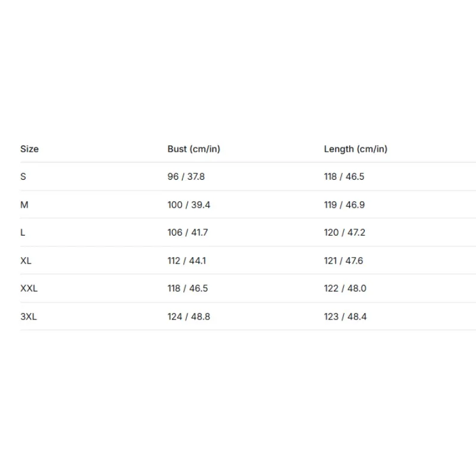This screenshot has width=476, height=476.
Task: Select the XXL size row label
Action: coord(29,288)
